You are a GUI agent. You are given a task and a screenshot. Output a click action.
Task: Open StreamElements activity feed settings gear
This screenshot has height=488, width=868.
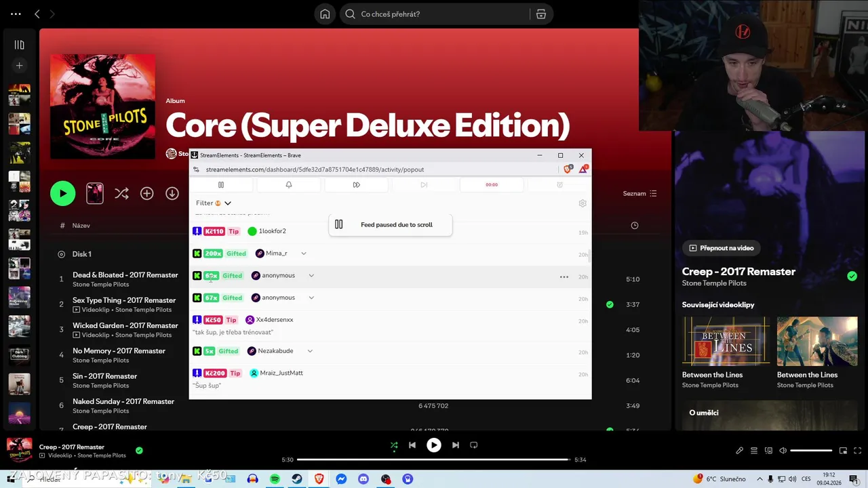click(x=582, y=203)
